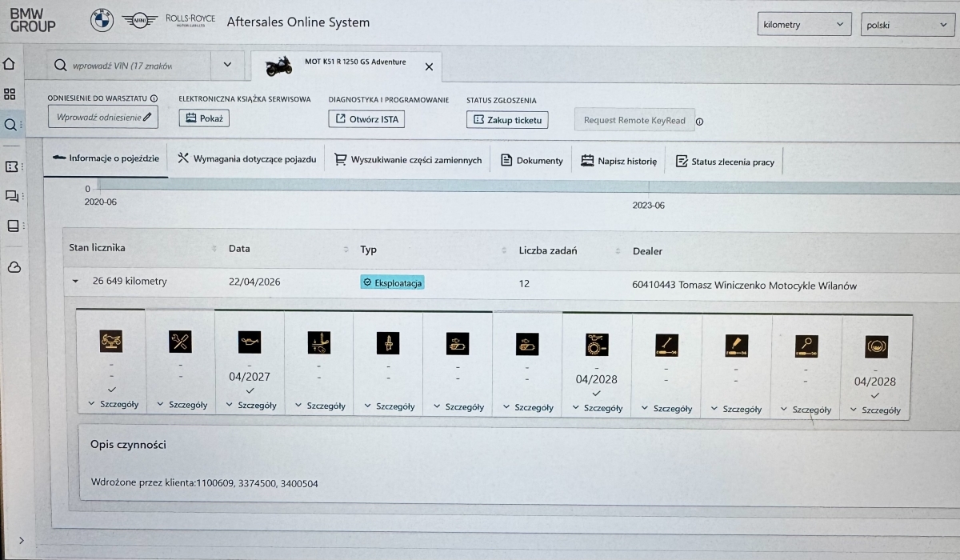Expand the VIN search history dropdown arrow
The image size is (960, 560).
[227, 66]
